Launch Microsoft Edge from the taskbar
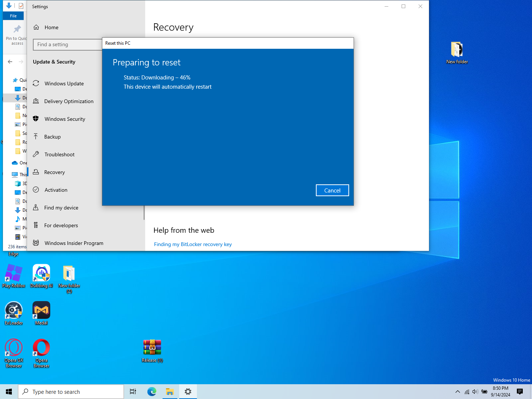This screenshot has width=532, height=399. (x=151, y=392)
